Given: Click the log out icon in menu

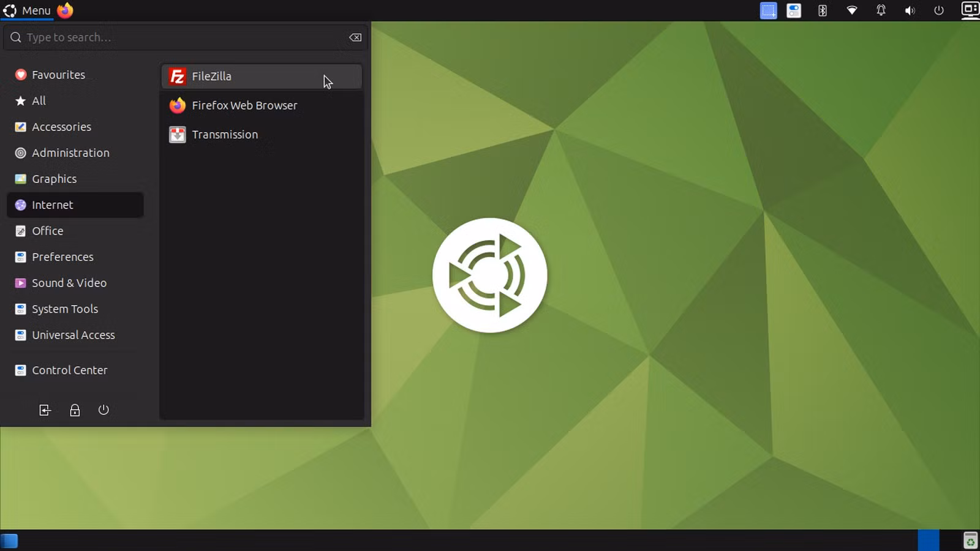Looking at the screenshot, I should pos(45,410).
